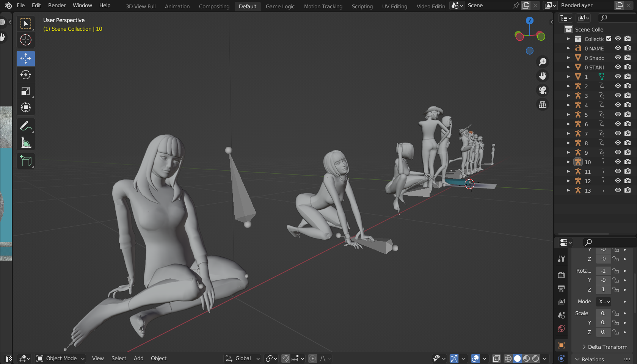Open the Render properties tab icon
This screenshot has height=364, width=637.
(x=562, y=275)
